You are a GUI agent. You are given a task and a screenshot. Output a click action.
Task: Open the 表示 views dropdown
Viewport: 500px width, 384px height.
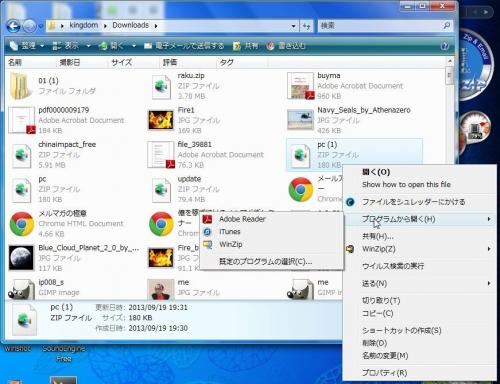71,46
